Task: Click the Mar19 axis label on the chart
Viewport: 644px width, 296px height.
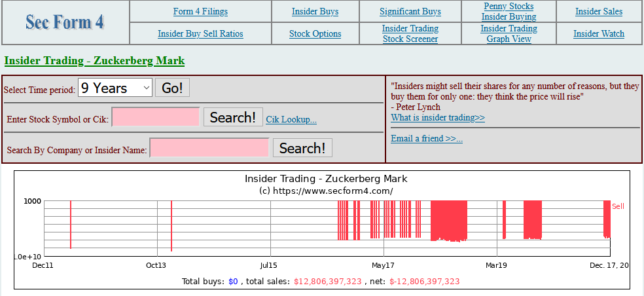Action: click(496, 266)
